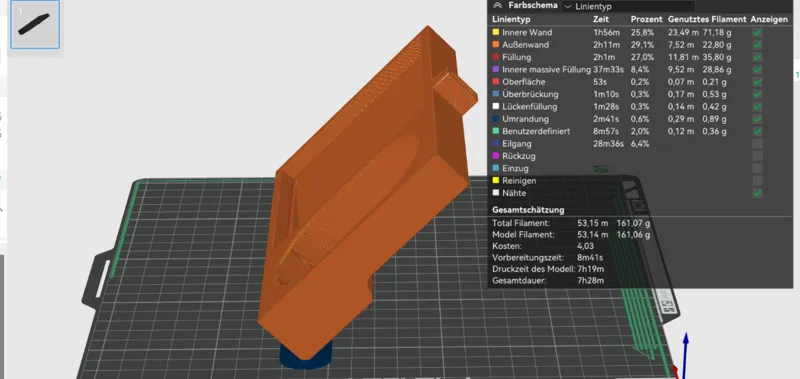Click the Model Filament value 161,06 g
The image size is (800, 379).
(633, 235)
